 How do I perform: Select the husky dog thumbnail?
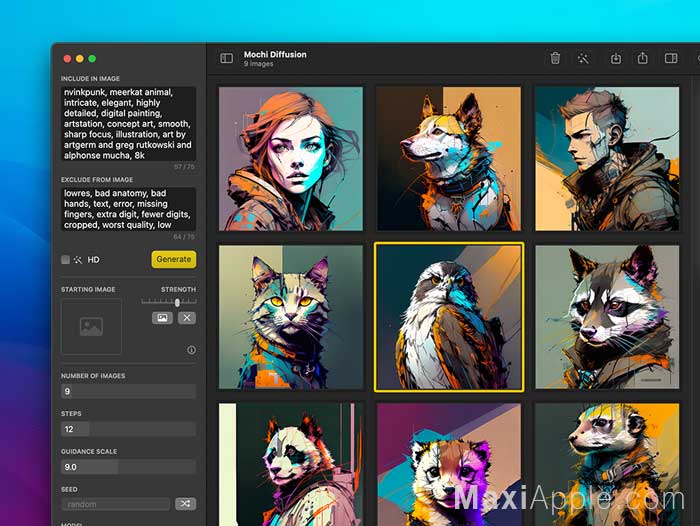(x=449, y=159)
